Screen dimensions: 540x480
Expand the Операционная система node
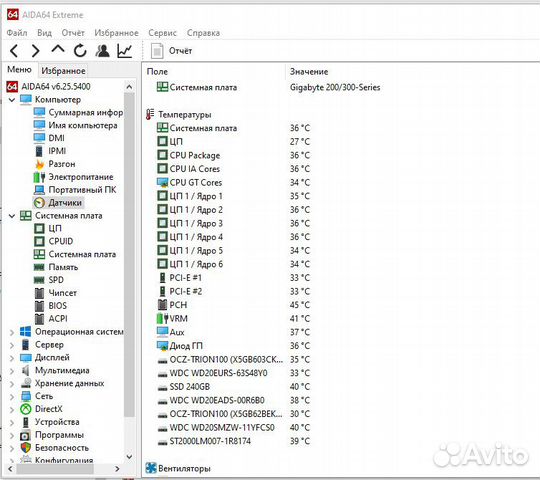pos(12,332)
